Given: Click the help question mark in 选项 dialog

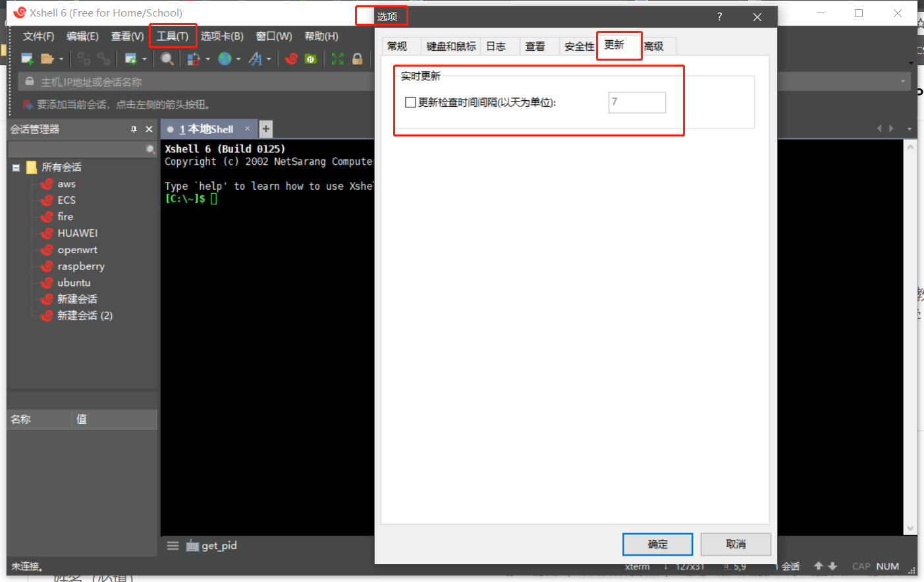Looking at the screenshot, I should [720, 16].
